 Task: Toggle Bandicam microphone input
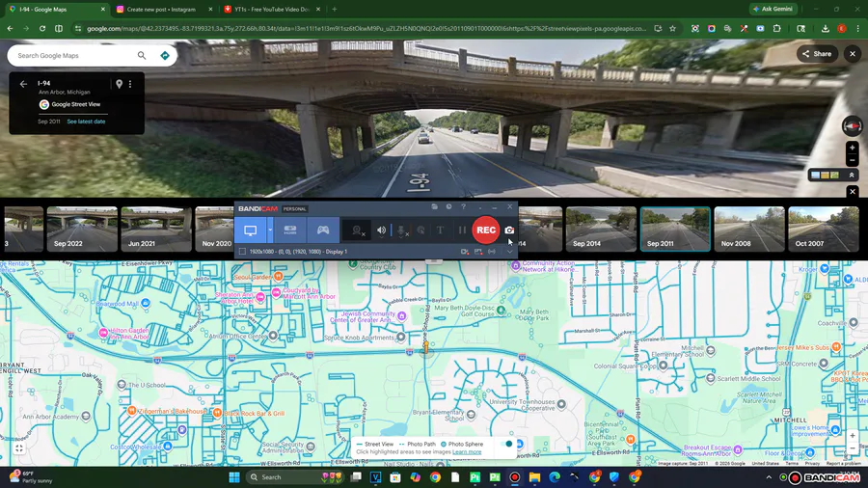(x=402, y=230)
